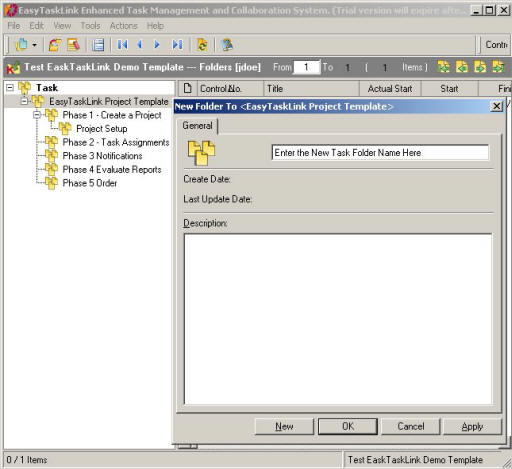Viewport: 512px width, 469px height.
Task: Sort by the Control No. column header
Action: (230, 89)
